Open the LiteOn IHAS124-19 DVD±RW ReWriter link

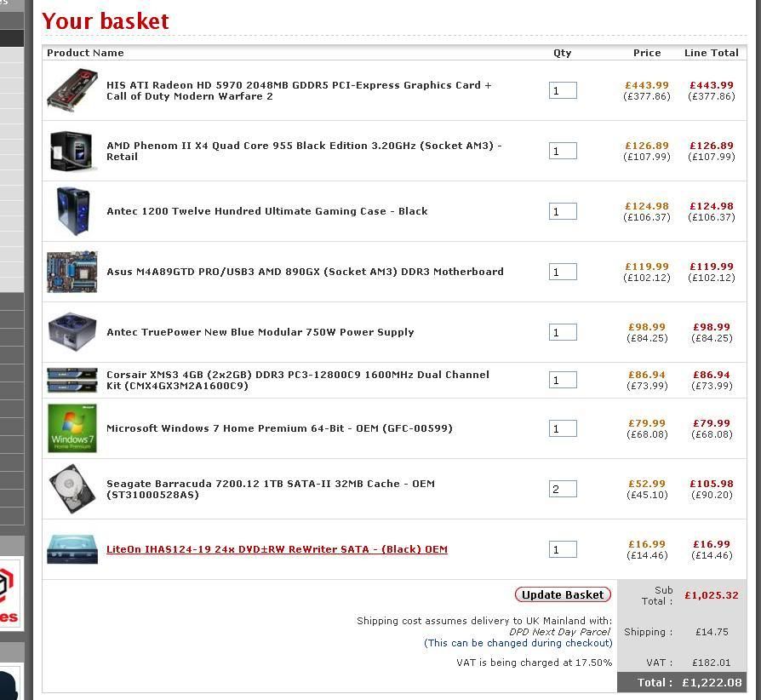click(x=278, y=549)
